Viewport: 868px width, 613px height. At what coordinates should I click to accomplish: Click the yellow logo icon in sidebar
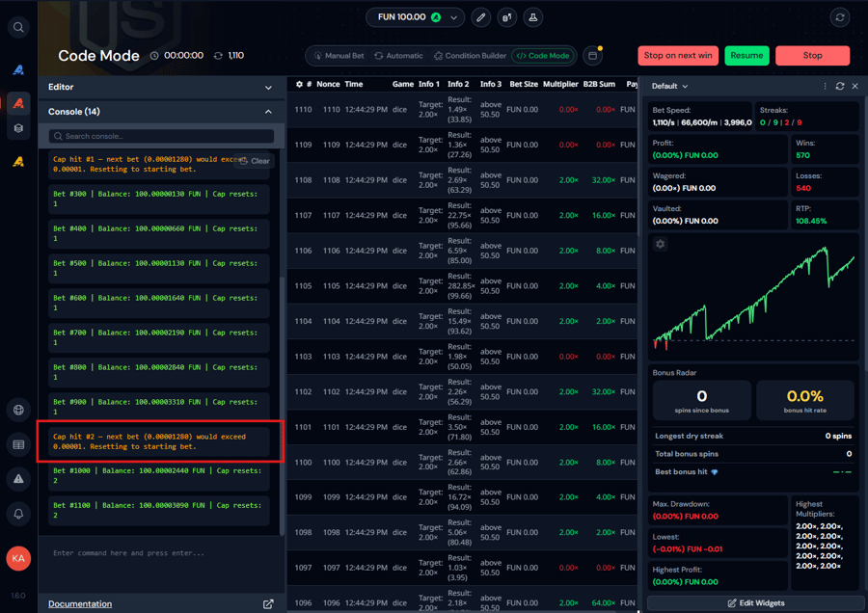point(18,162)
